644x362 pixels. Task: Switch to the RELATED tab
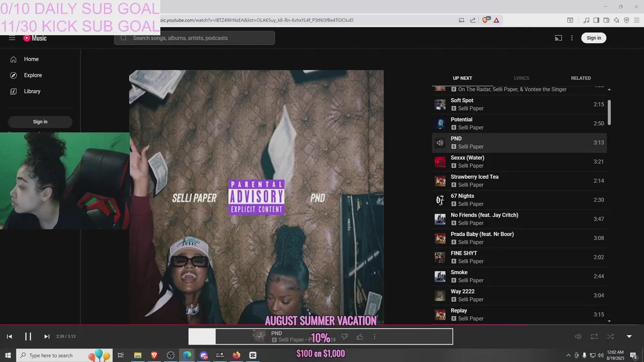[x=581, y=78]
